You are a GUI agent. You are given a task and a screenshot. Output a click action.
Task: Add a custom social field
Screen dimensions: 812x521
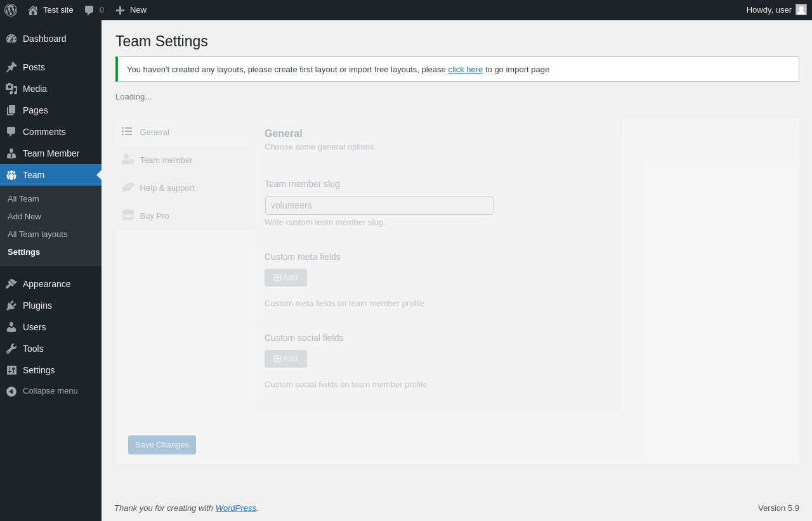(x=285, y=359)
